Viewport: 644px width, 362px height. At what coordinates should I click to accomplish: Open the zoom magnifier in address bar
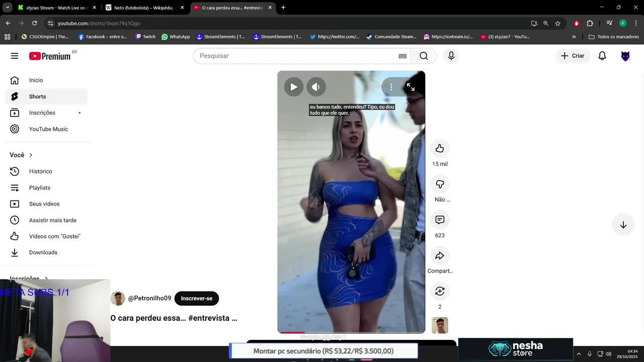click(x=546, y=23)
